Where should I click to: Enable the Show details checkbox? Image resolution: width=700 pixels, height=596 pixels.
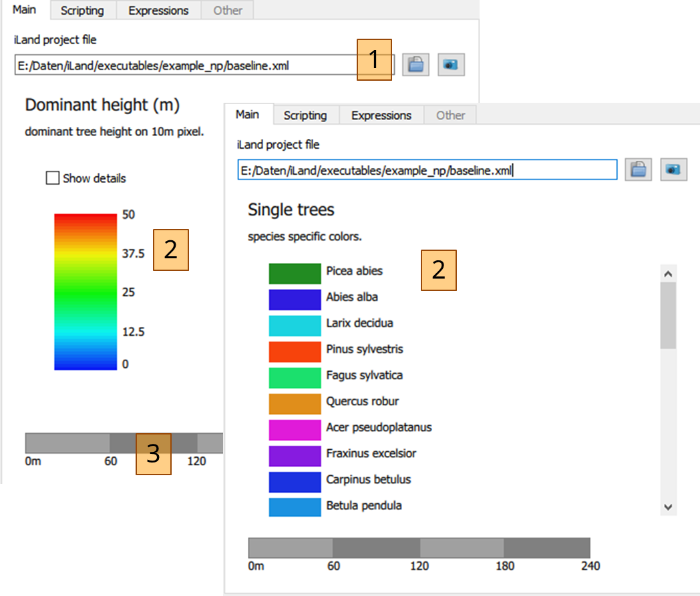coord(53,178)
